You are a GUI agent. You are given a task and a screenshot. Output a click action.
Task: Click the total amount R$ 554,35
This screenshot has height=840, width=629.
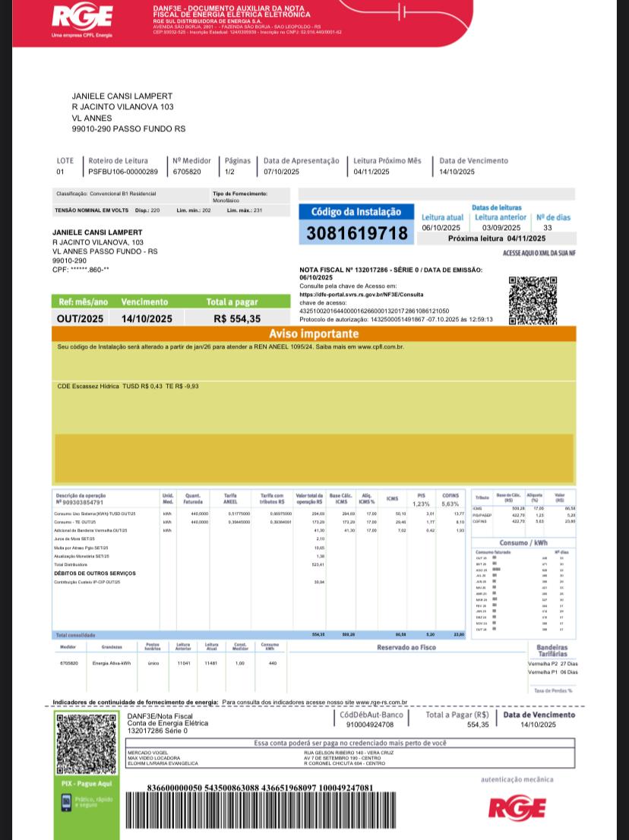236,319
